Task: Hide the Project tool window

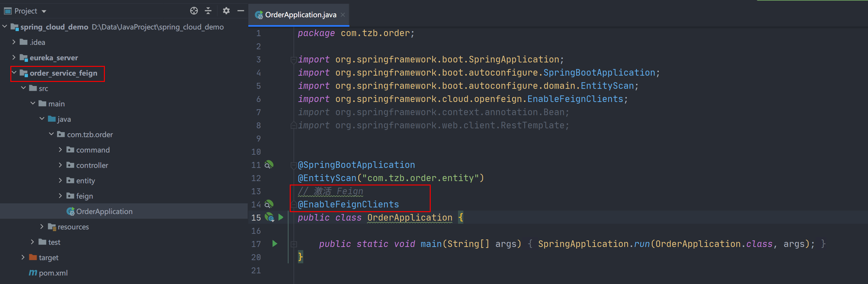Action: [x=240, y=11]
